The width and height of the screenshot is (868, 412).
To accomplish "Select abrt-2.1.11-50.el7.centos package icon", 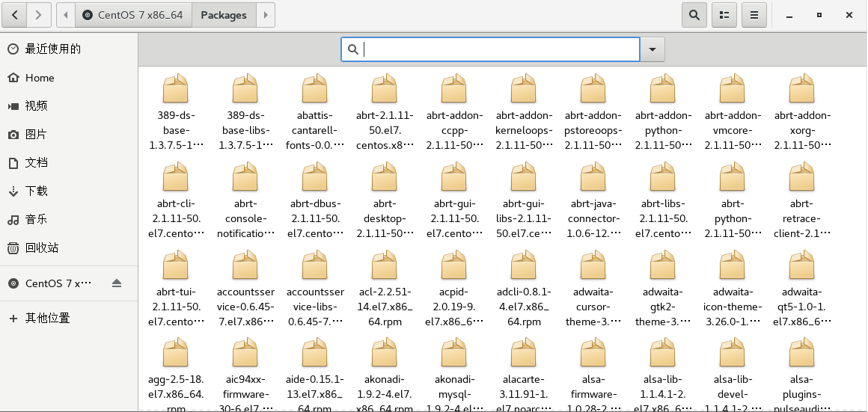I will [x=385, y=88].
